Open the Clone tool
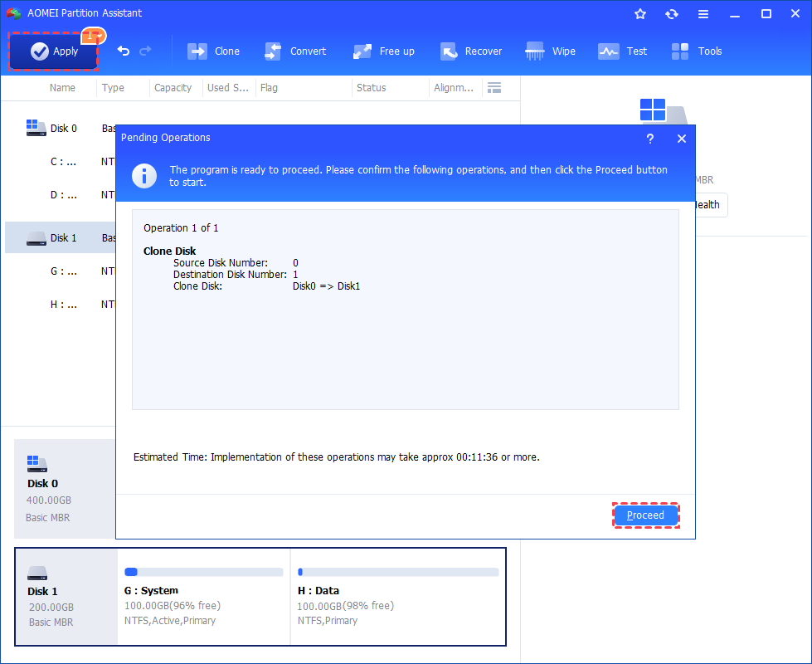The image size is (812, 664). tap(213, 51)
